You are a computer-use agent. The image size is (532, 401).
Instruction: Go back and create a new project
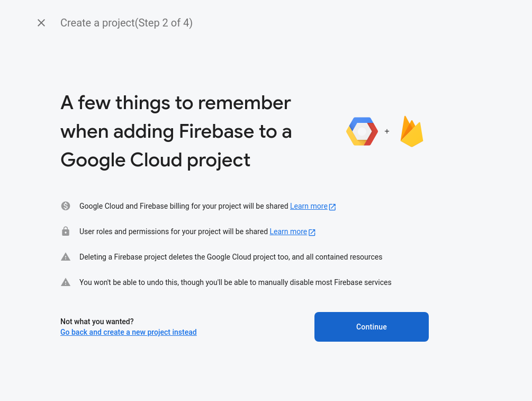click(129, 332)
